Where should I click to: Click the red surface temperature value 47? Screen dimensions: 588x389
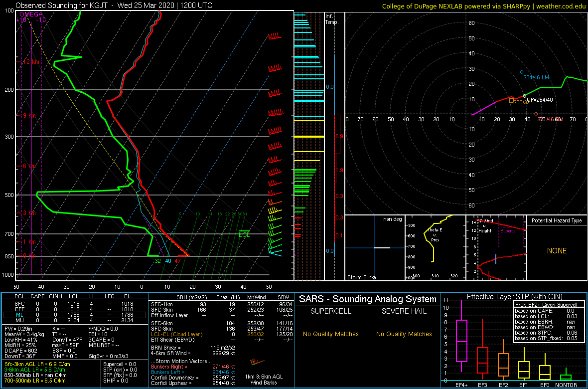[178, 261]
